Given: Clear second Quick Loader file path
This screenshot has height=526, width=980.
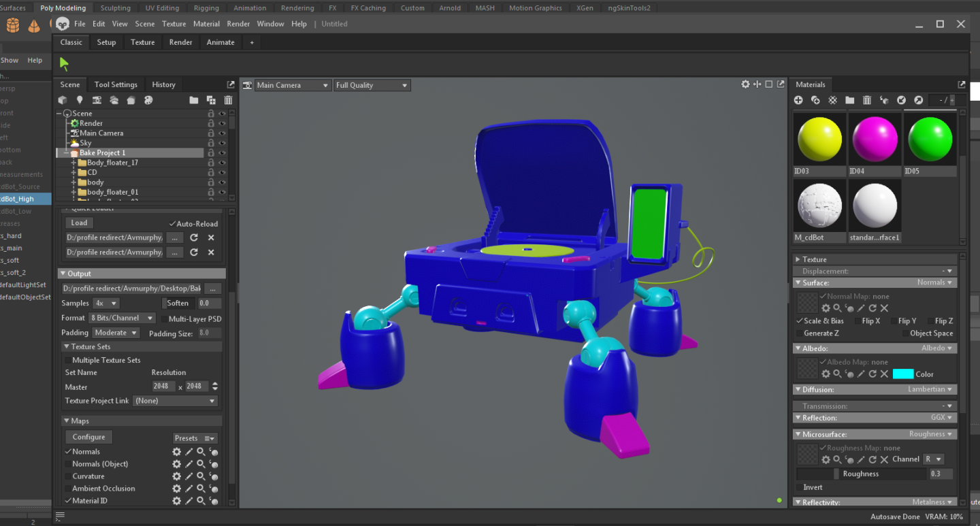Looking at the screenshot, I should 211,252.
